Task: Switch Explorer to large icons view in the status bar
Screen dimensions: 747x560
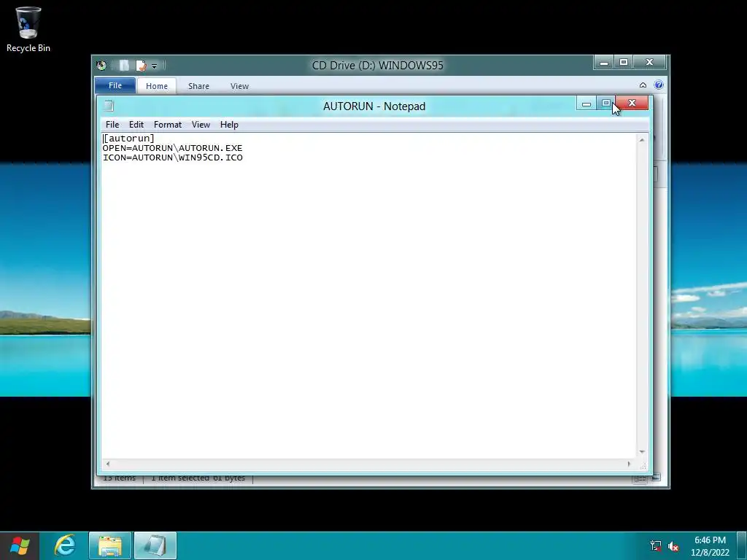Action: pos(656,477)
